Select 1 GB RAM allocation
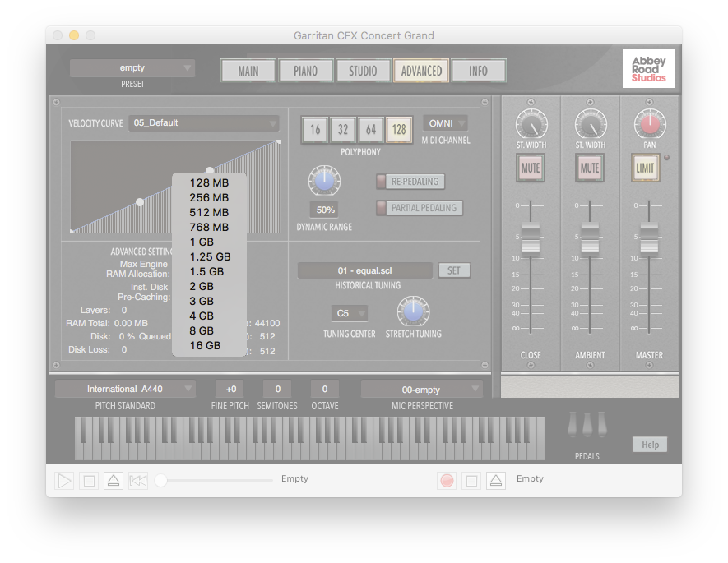Viewport: 728px width, 563px height. pos(209,242)
